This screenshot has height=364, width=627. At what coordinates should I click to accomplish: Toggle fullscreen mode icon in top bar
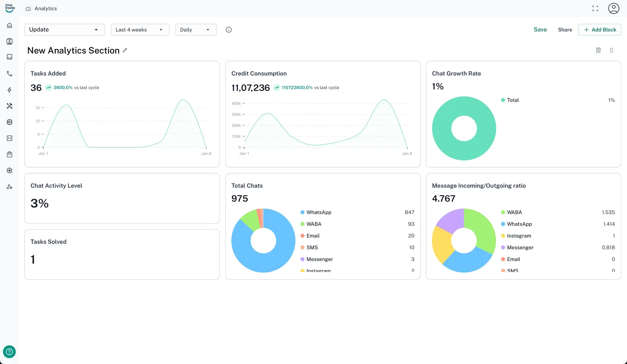[x=595, y=9]
